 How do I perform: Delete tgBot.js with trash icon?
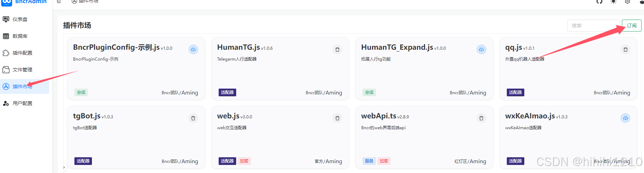[193, 118]
